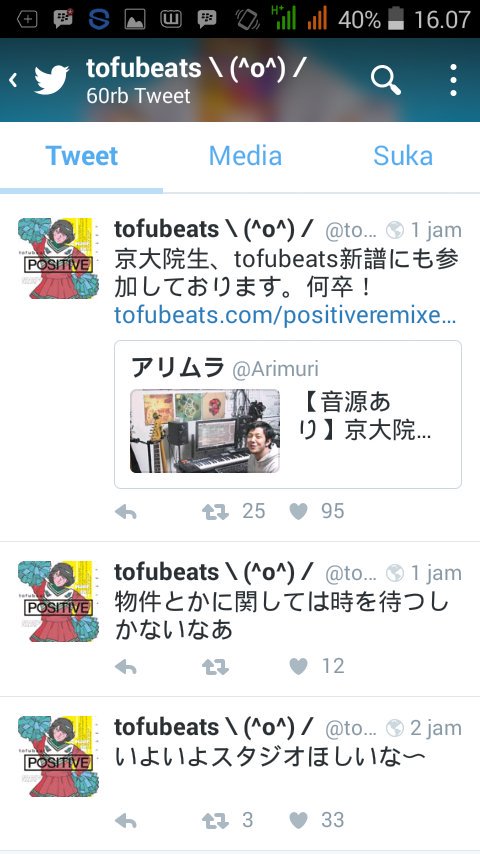Tap the back arrow in the header
Image resolution: width=480 pixels, height=854 pixels.
point(13,81)
